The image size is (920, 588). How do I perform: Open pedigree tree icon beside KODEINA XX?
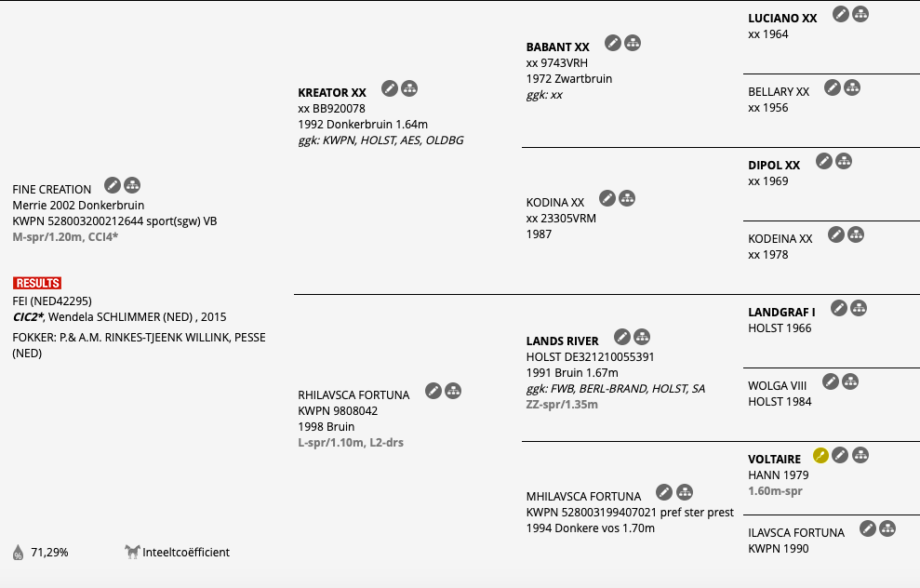856,234
